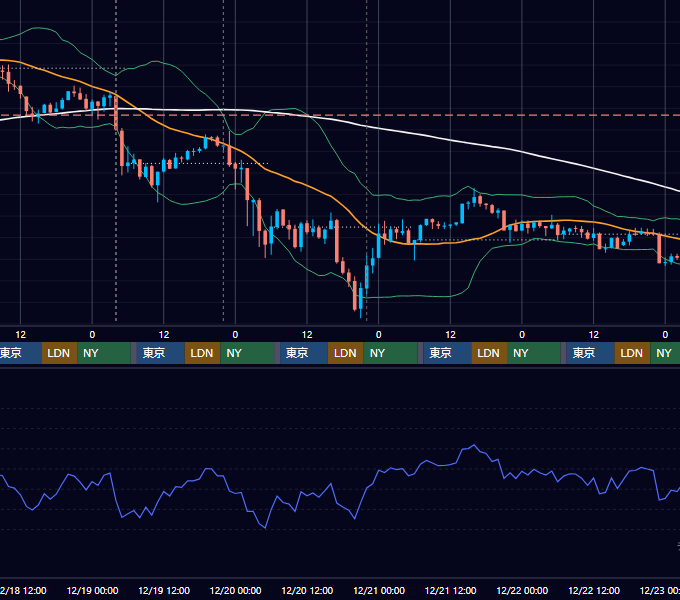Click the 12/20 12:00 time axis label
Screen dimensions: 680x600
(x=307, y=590)
